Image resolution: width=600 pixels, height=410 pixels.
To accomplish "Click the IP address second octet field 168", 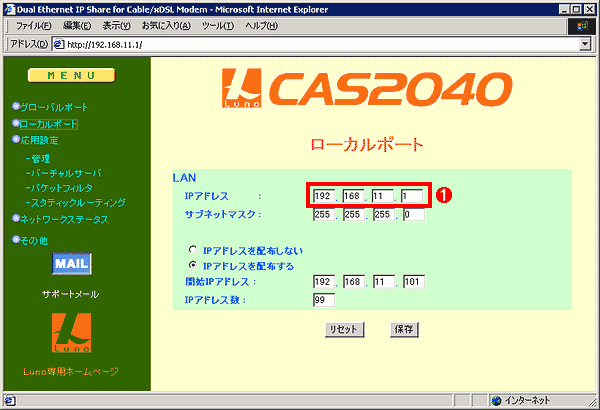I will 353,196.
